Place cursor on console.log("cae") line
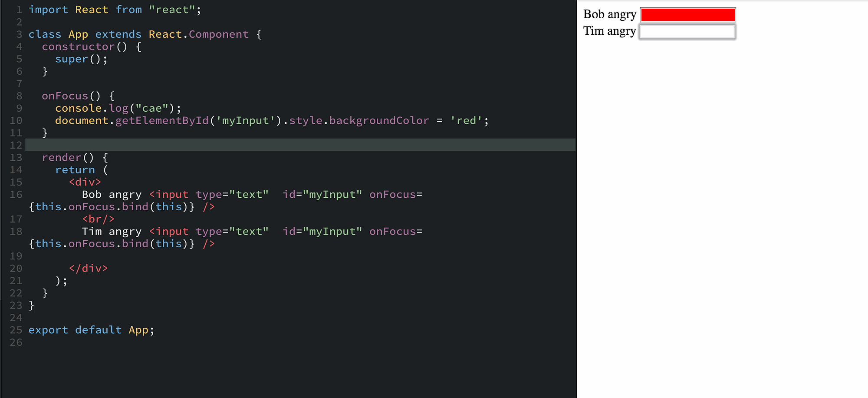The height and width of the screenshot is (398, 868). pyautogui.click(x=117, y=108)
